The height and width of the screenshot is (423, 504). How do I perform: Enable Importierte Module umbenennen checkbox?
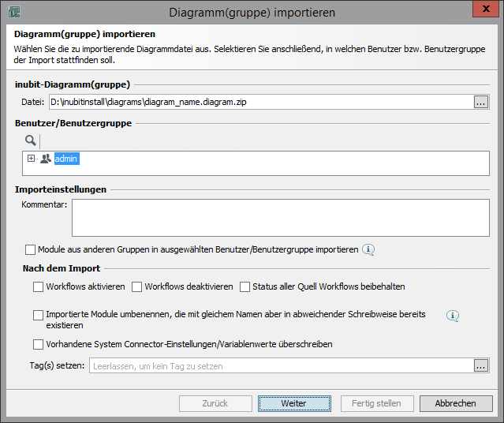click(39, 315)
